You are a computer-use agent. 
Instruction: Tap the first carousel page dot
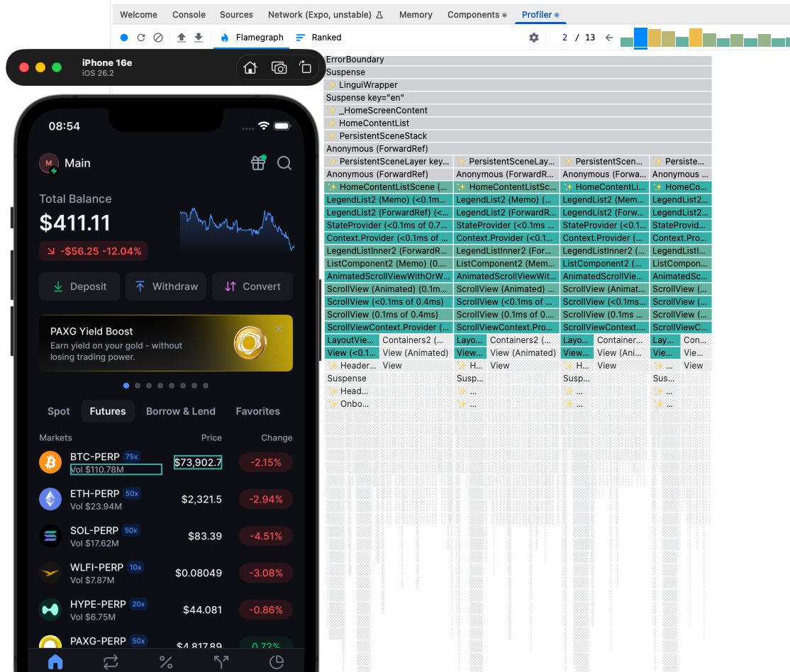click(x=126, y=386)
